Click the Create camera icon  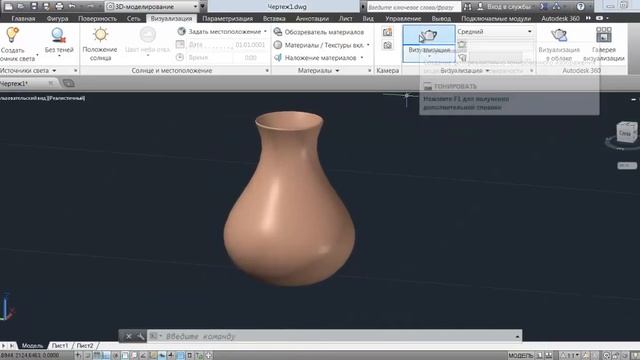click(x=387, y=32)
